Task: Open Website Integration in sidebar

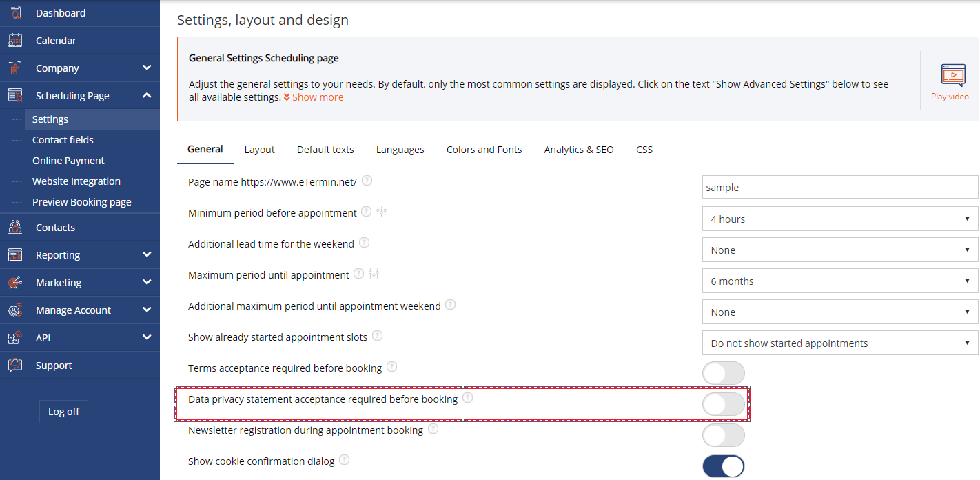Action: pyautogui.click(x=76, y=181)
